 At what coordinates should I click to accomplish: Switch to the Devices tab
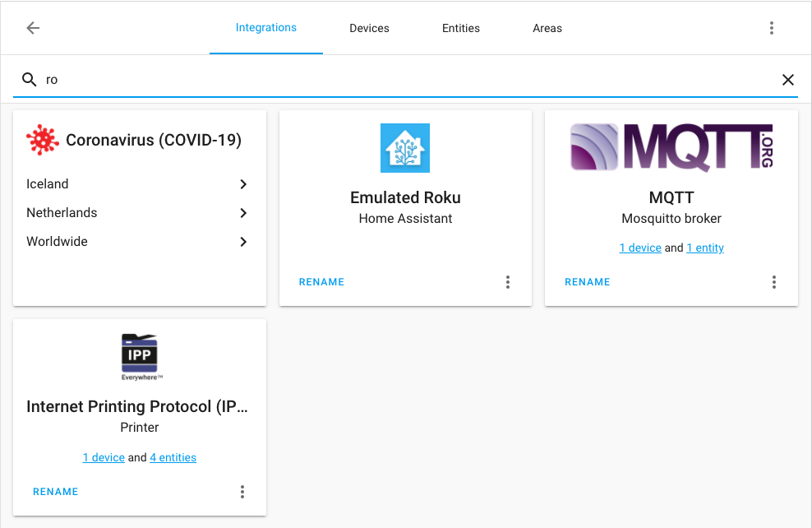pos(369,27)
